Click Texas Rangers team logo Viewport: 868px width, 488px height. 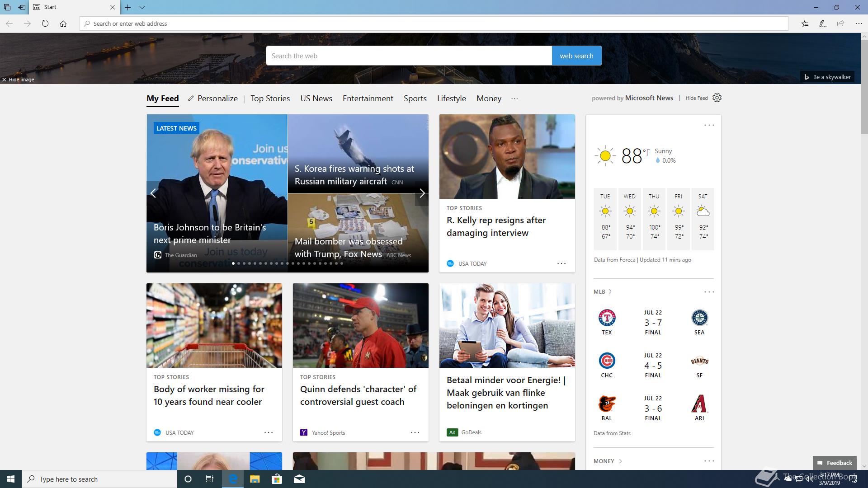click(x=607, y=318)
